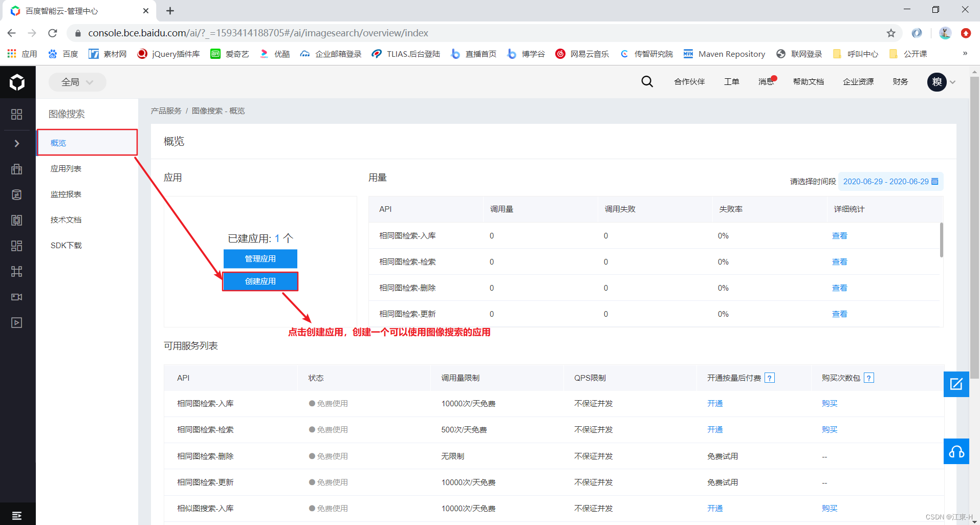The width and height of the screenshot is (980, 525).
Task: Click 购买 for 相同图检索-检索
Action: pyautogui.click(x=830, y=430)
